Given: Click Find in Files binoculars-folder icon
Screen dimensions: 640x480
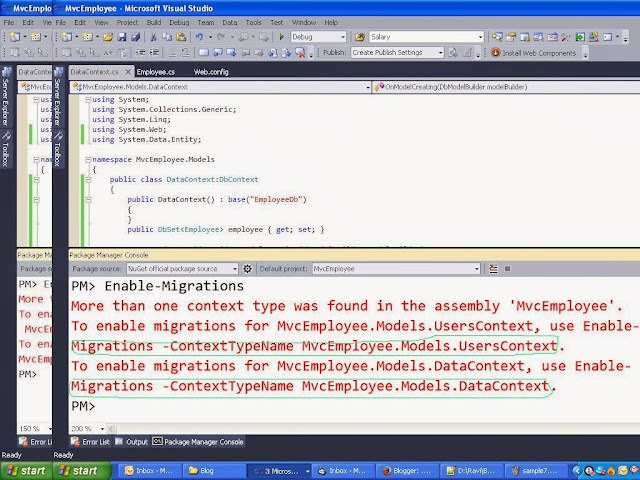Looking at the screenshot, I should 359,37.
